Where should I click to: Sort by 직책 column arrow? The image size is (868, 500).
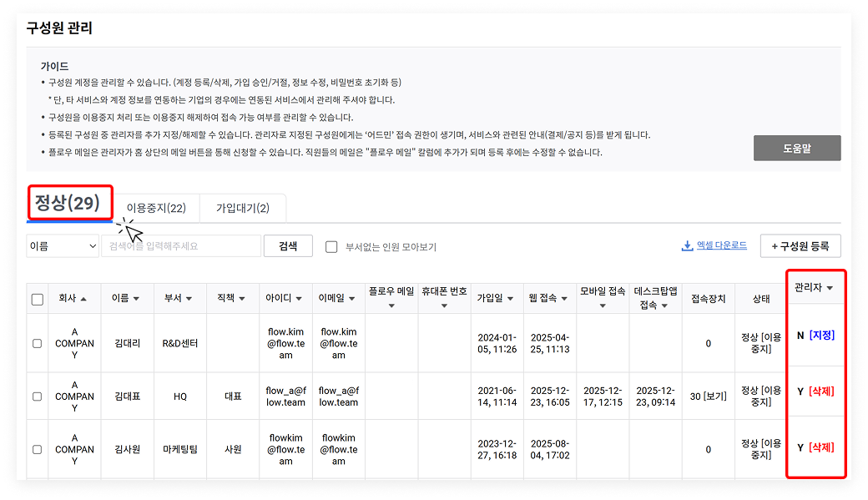[x=241, y=299]
